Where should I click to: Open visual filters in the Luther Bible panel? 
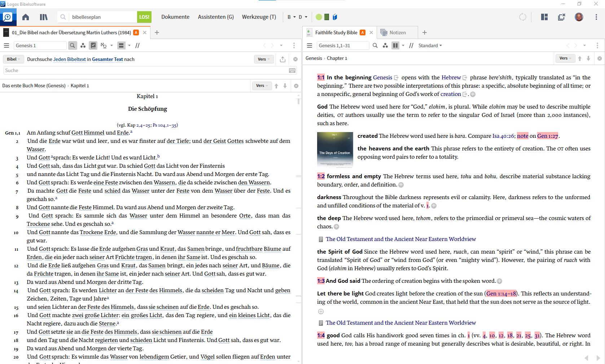click(x=83, y=45)
